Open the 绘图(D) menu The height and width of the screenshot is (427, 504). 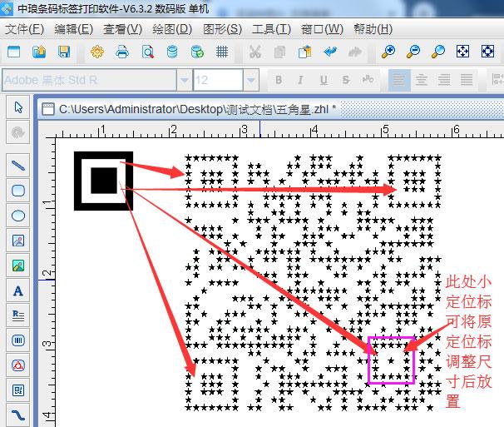[172, 29]
